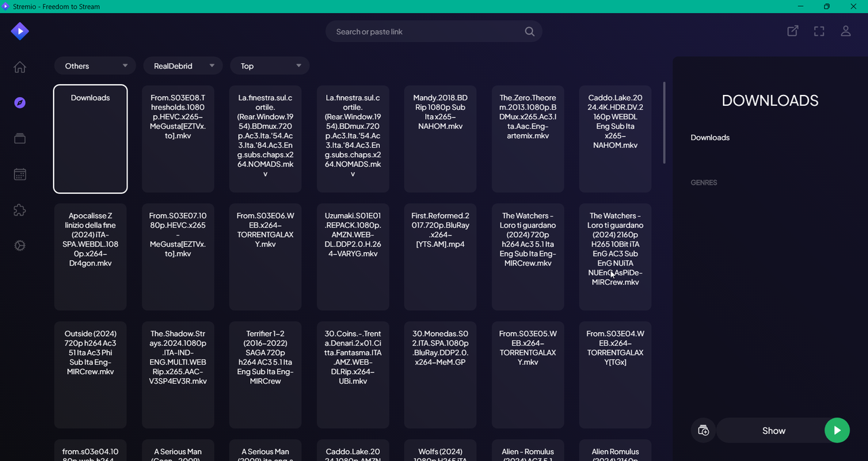Open Apocalisse Z linizio della fine card
This screenshot has width=868, height=461.
click(90, 257)
